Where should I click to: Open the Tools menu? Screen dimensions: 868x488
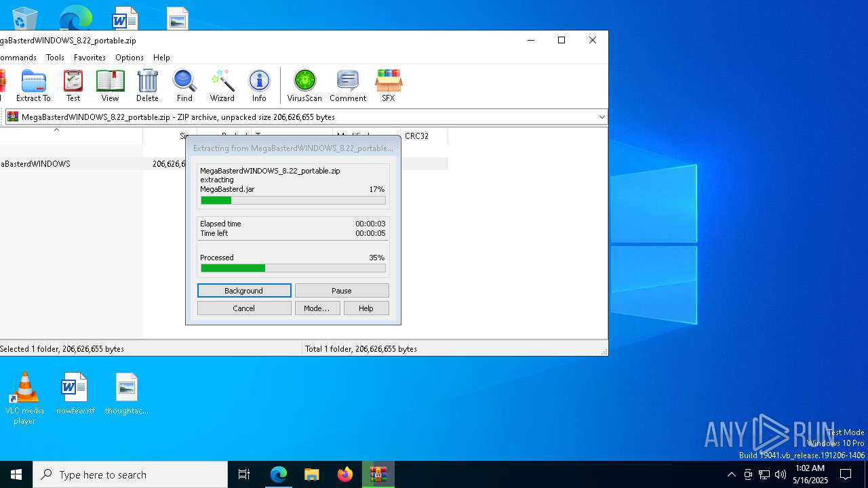pos(55,58)
